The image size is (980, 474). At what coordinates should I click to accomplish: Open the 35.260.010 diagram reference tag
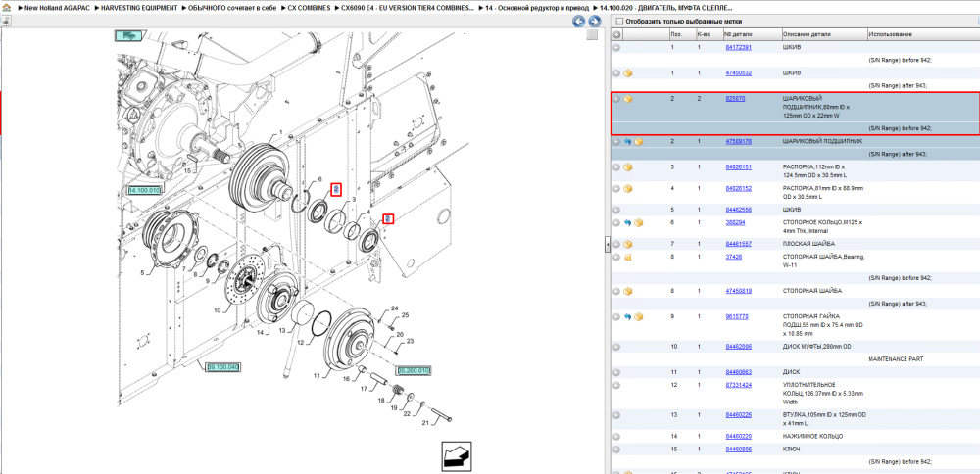pyautogui.click(x=414, y=370)
